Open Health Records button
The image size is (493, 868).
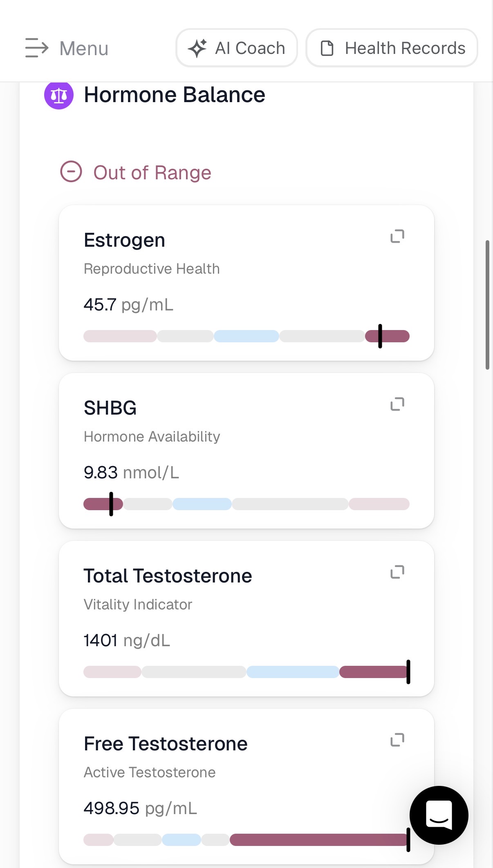point(392,48)
